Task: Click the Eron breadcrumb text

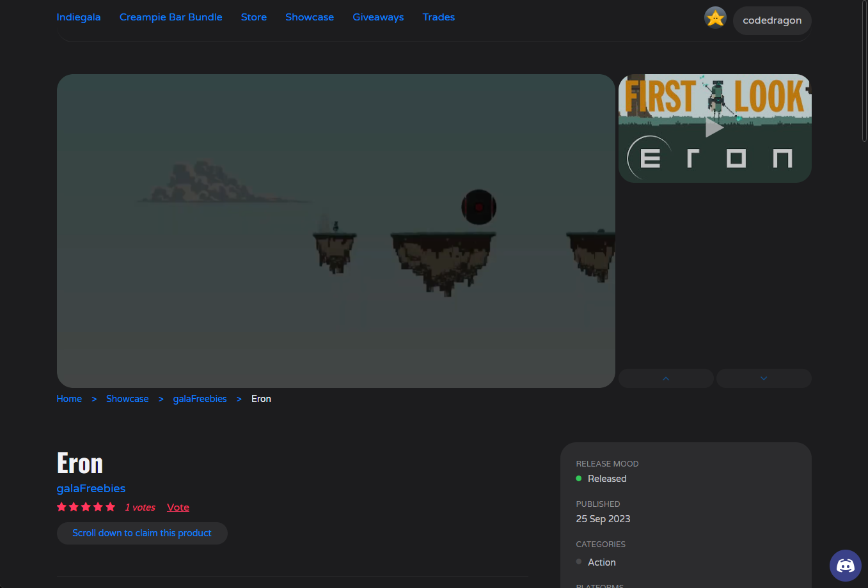Action: [261, 399]
